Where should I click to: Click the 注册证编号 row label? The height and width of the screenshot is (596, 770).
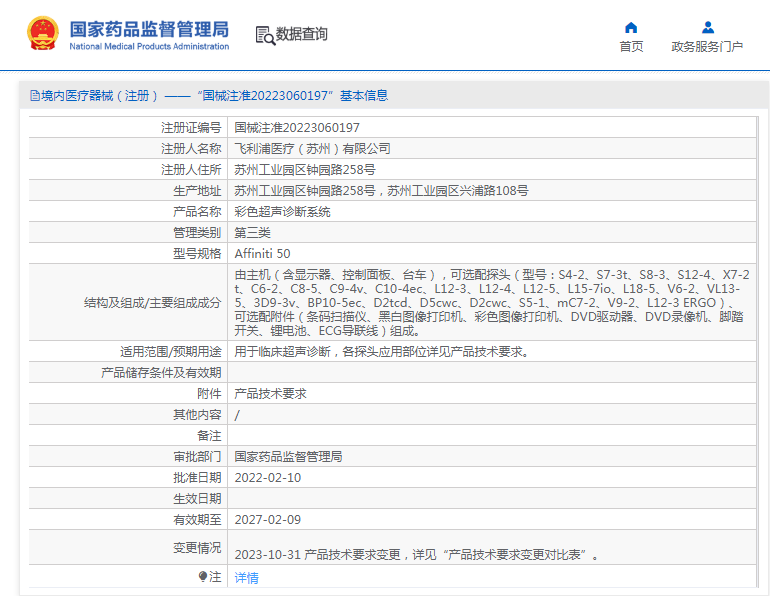click(x=191, y=128)
